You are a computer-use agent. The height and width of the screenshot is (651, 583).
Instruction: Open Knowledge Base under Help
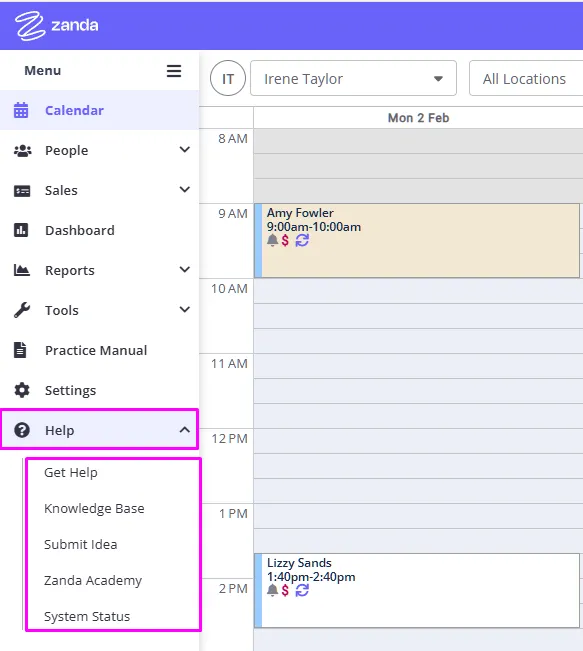tap(94, 509)
